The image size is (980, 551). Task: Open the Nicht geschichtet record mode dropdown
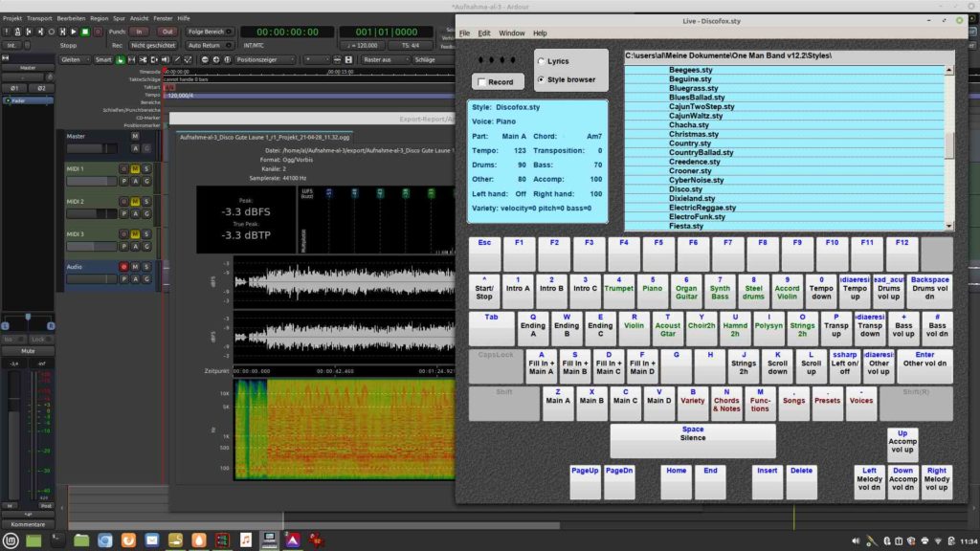pos(153,46)
